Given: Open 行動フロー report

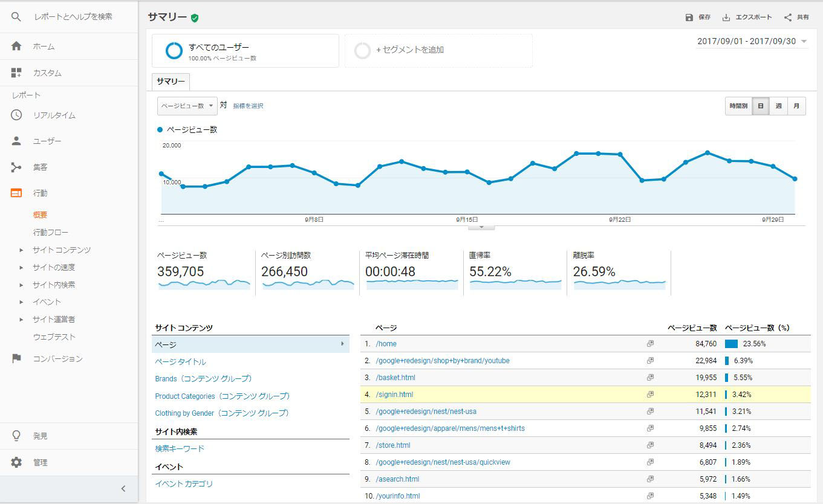Looking at the screenshot, I should pyautogui.click(x=51, y=232).
